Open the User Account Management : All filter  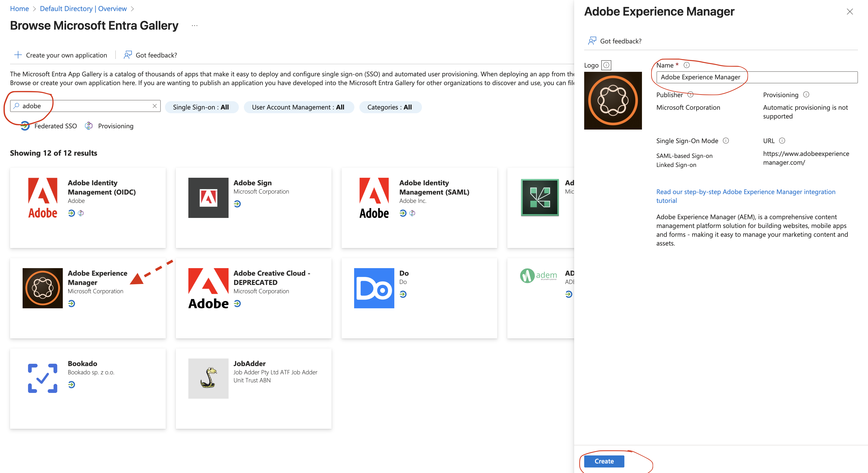pos(299,107)
